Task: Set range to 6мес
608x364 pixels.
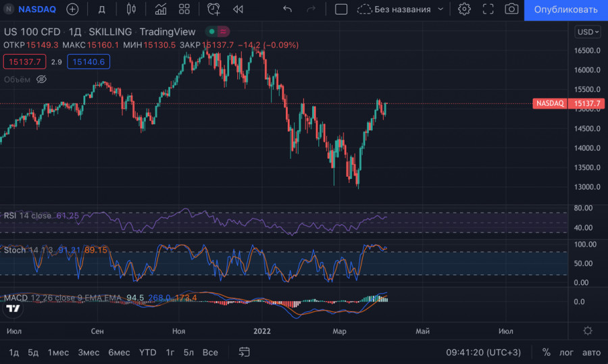Action: click(119, 353)
